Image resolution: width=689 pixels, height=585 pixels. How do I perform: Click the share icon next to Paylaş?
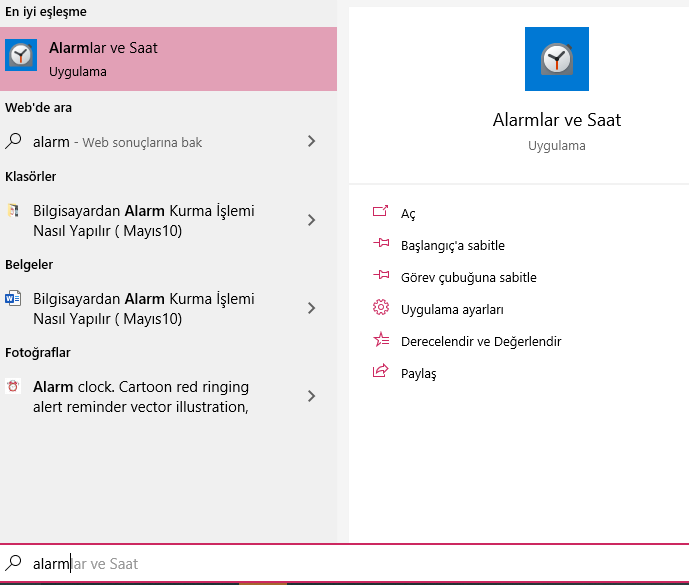(x=380, y=372)
